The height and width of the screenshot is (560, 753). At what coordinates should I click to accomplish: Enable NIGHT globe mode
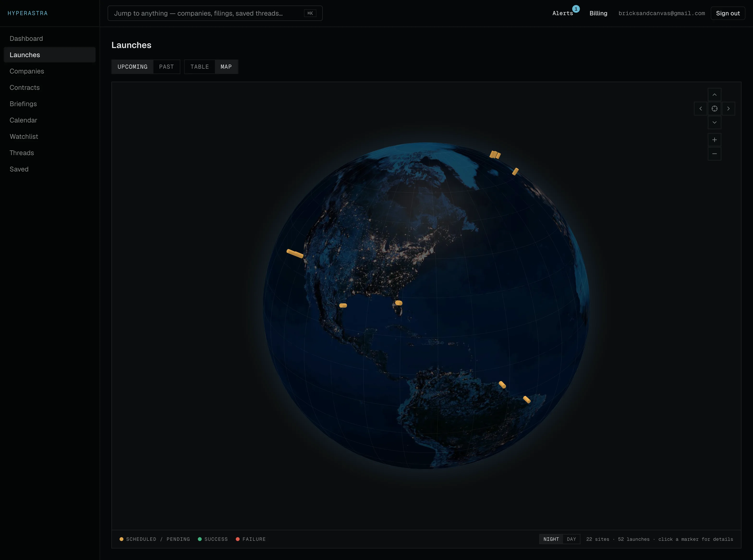click(551, 539)
